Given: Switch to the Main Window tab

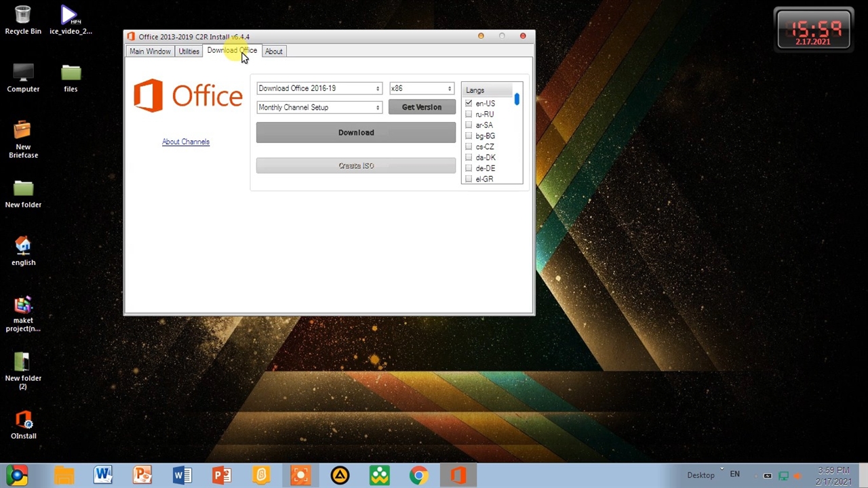Looking at the screenshot, I should click(150, 52).
